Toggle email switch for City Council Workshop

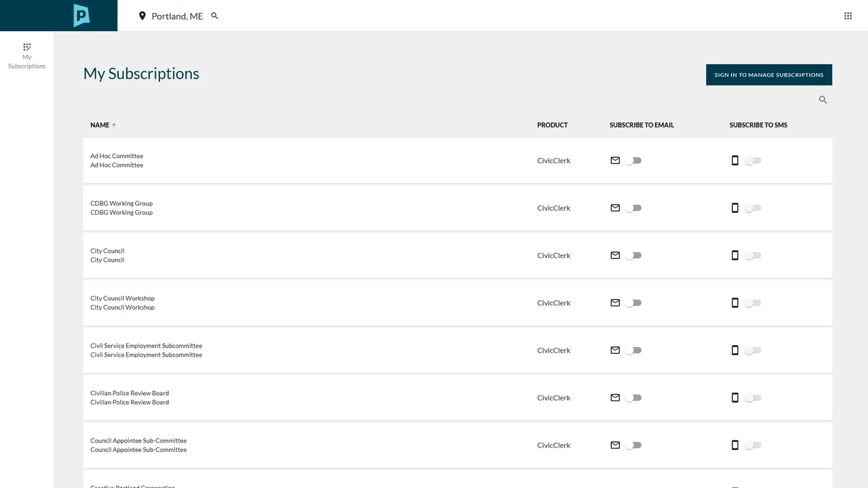pos(633,303)
